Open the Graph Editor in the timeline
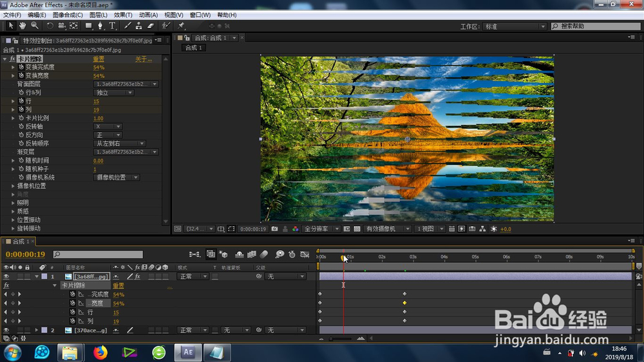Screen dimensions: 644x362 point(305,254)
